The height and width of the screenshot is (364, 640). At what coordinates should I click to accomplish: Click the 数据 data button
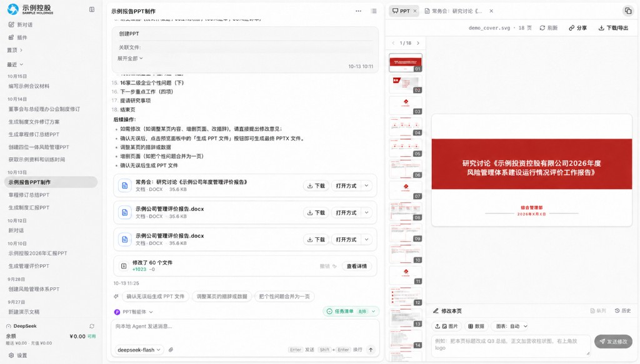tap(476, 326)
